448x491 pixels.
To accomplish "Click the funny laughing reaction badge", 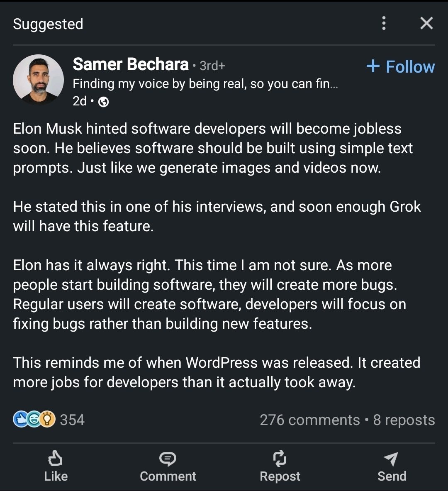I will 33,419.
